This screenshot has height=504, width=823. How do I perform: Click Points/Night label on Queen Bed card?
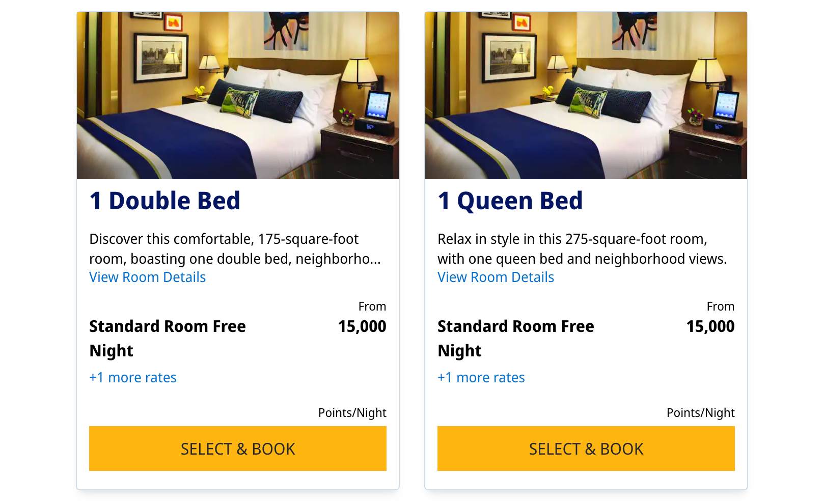(700, 413)
